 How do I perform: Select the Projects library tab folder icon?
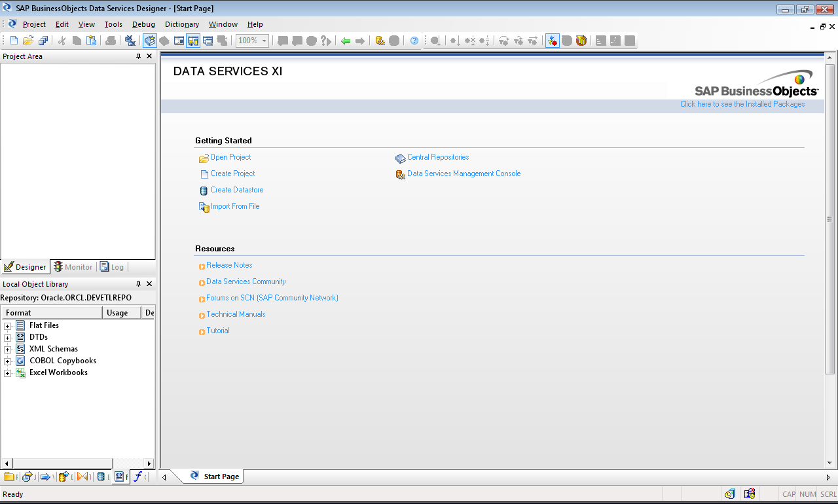click(9, 477)
